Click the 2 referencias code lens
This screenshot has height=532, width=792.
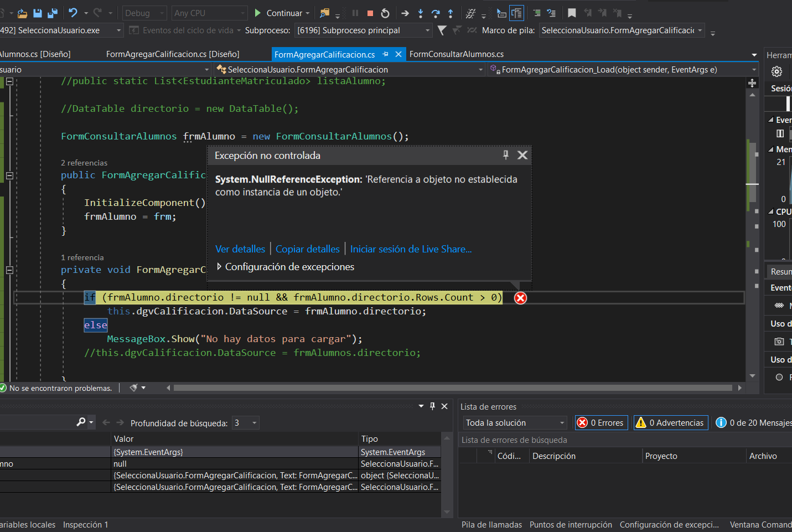pyautogui.click(x=84, y=163)
